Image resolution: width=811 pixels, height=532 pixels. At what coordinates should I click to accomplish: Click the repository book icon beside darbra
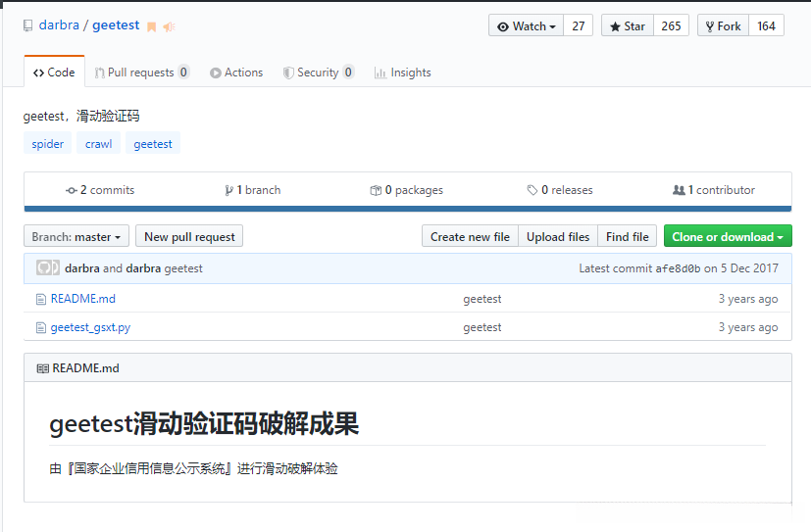(x=27, y=25)
